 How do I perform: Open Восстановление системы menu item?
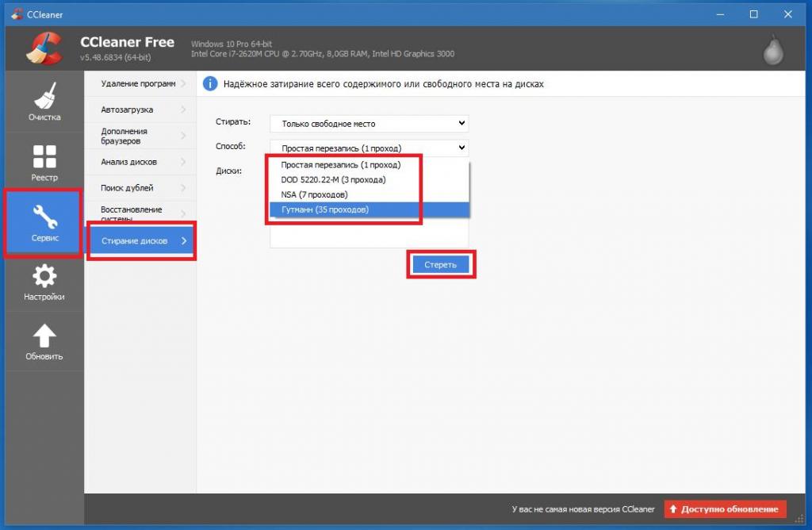pyautogui.click(x=140, y=213)
